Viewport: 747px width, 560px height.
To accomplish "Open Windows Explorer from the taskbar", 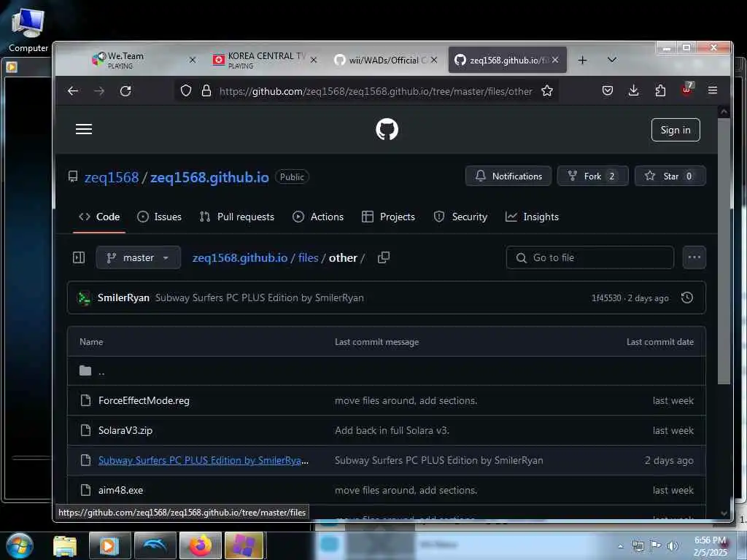I will (x=65, y=545).
